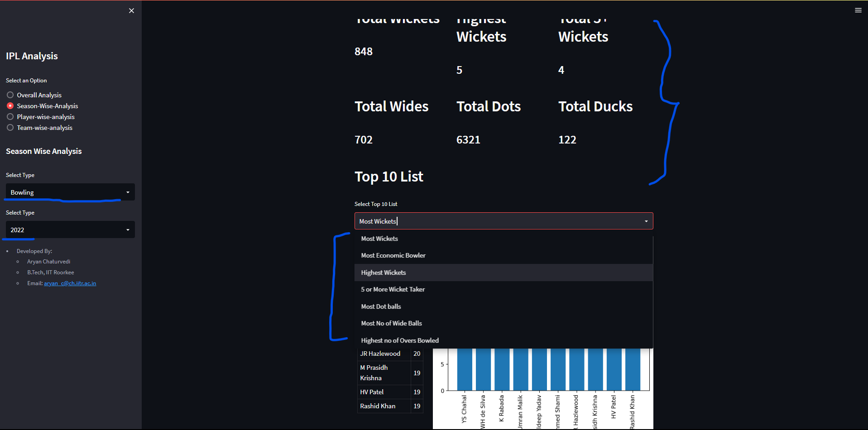
Task: Click the dropdown arrow on the Bowling selector
Action: (128, 192)
